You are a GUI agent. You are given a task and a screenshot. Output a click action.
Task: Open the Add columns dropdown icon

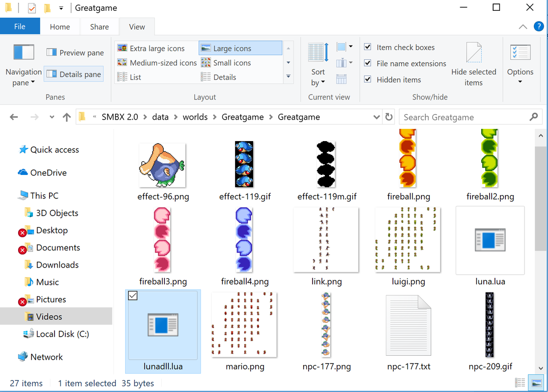tap(344, 63)
